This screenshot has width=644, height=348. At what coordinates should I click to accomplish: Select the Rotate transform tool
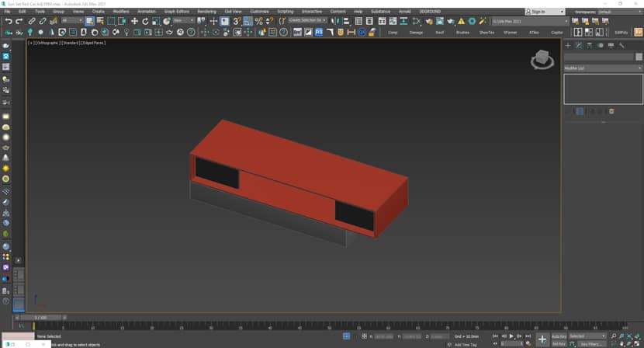coord(145,21)
